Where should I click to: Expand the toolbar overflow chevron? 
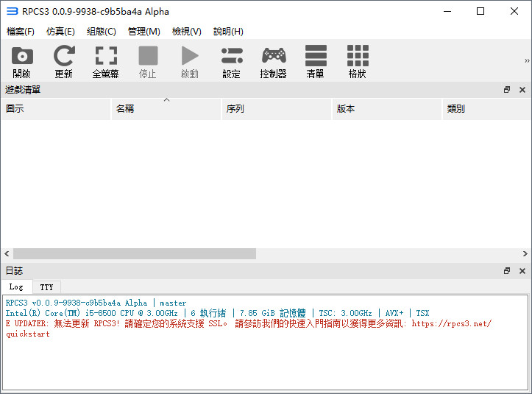coord(527,61)
